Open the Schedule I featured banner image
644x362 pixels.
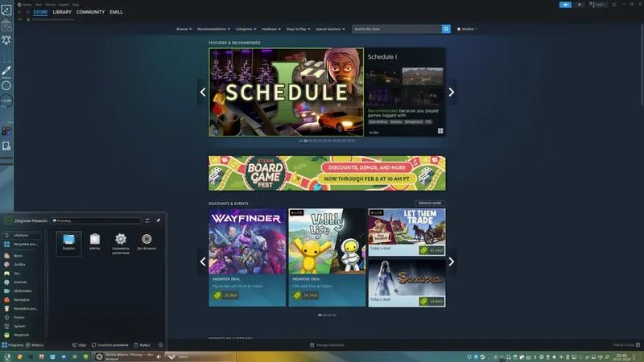coord(286,92)
